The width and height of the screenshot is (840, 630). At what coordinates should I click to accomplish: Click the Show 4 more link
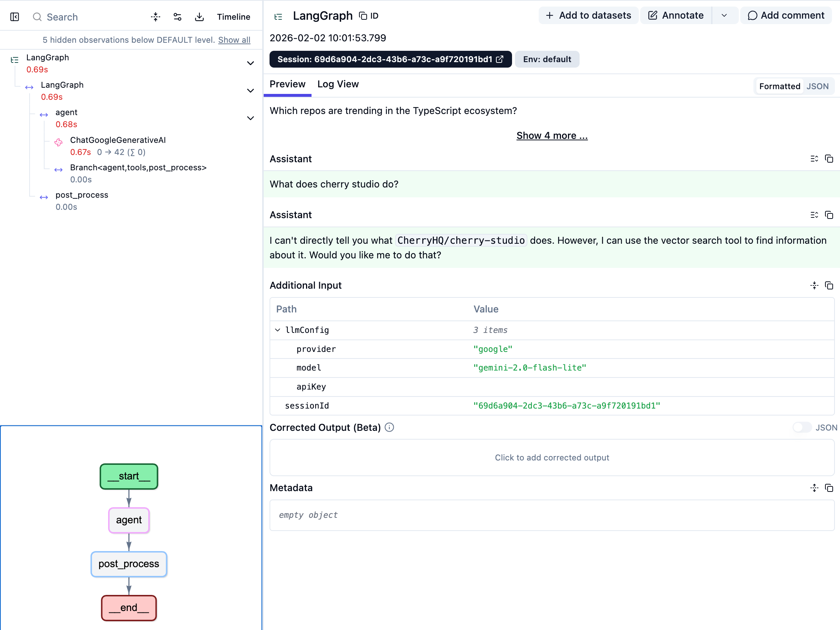[552, 136]
